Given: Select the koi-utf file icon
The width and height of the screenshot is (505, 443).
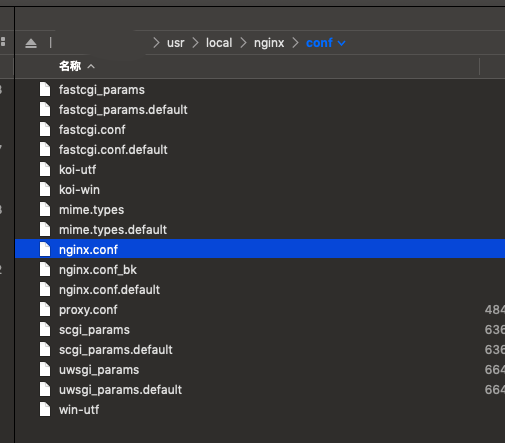Looking at the screenshot, I should point(45,170).
